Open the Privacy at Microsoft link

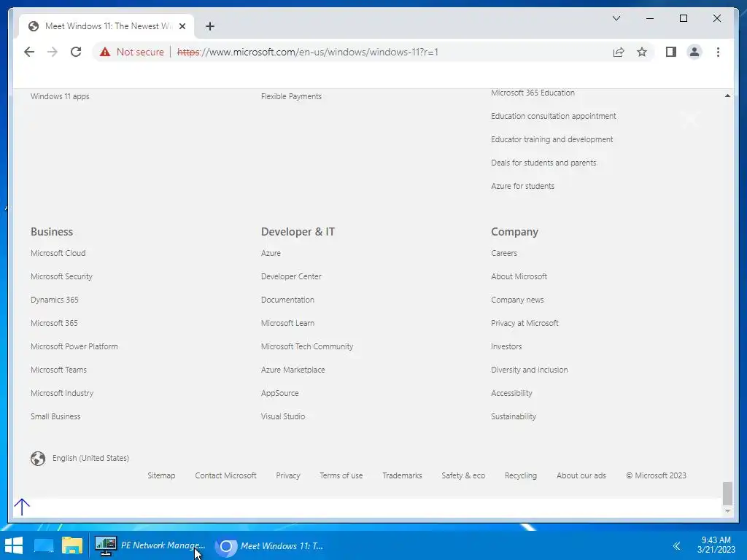click(525, 323)
